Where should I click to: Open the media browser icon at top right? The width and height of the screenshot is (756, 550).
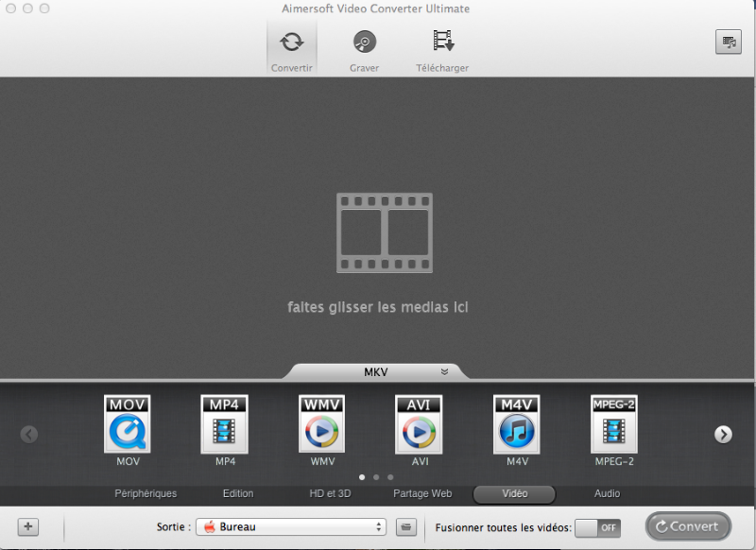tap(728, 43)
